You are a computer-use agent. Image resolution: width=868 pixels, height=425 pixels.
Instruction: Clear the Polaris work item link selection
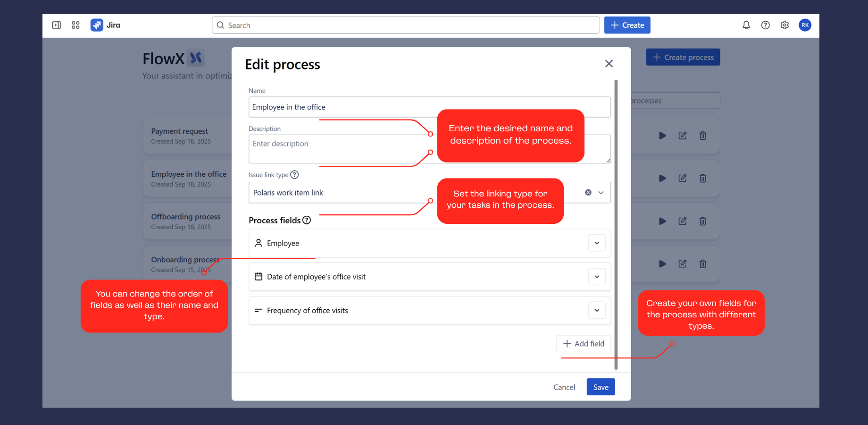click(588, 193)
